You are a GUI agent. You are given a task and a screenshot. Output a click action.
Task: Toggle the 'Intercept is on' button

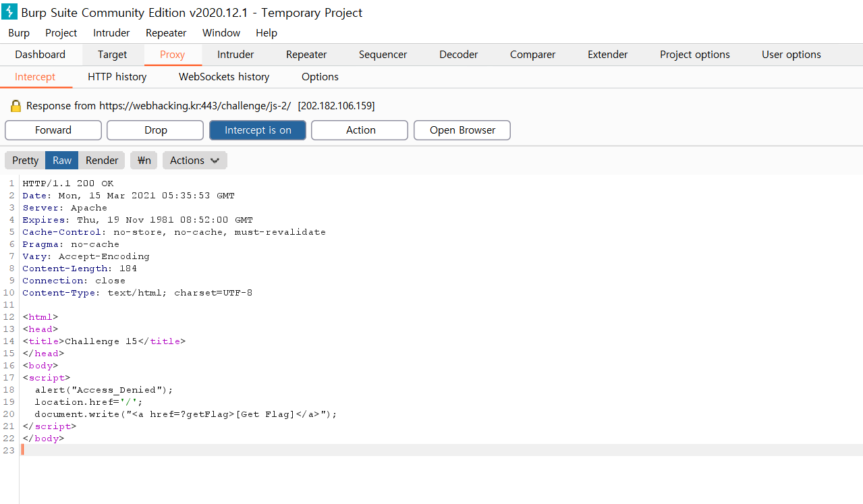(x=258, y=130)
